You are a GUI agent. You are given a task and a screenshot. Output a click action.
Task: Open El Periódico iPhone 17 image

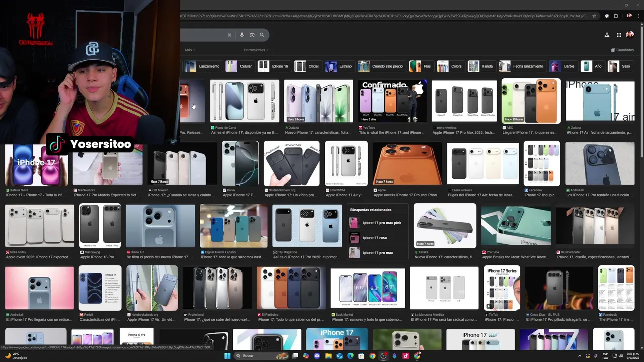tap(291, 288)
